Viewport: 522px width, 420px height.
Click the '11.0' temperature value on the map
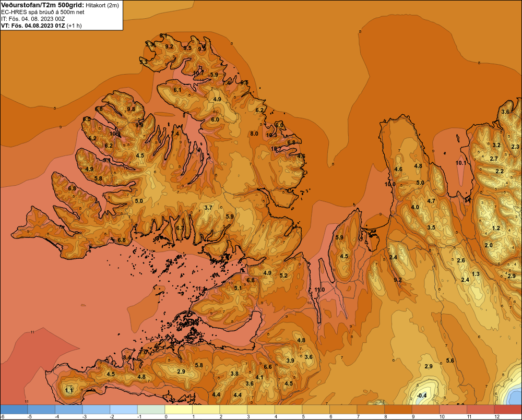tap(319, 290)
